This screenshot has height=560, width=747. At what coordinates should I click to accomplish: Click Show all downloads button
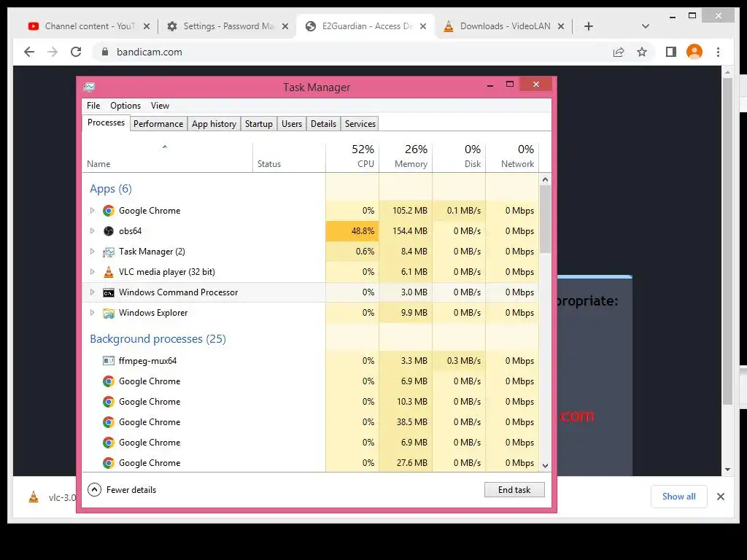(x=679, y=497)
